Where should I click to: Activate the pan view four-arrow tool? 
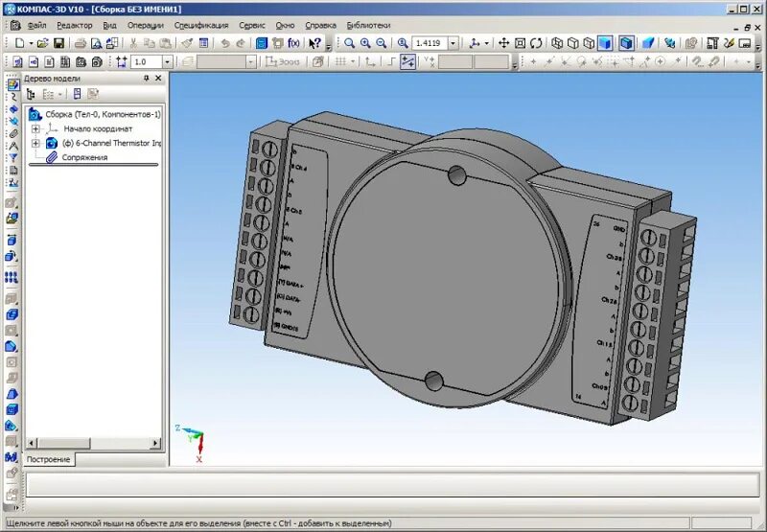click(504, 43)
